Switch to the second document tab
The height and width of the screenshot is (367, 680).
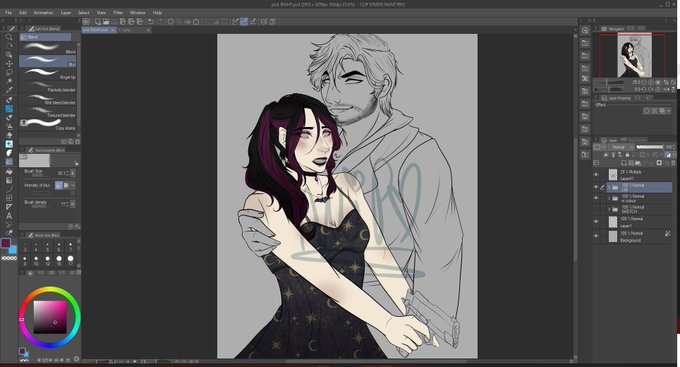(x=134, y=30)
